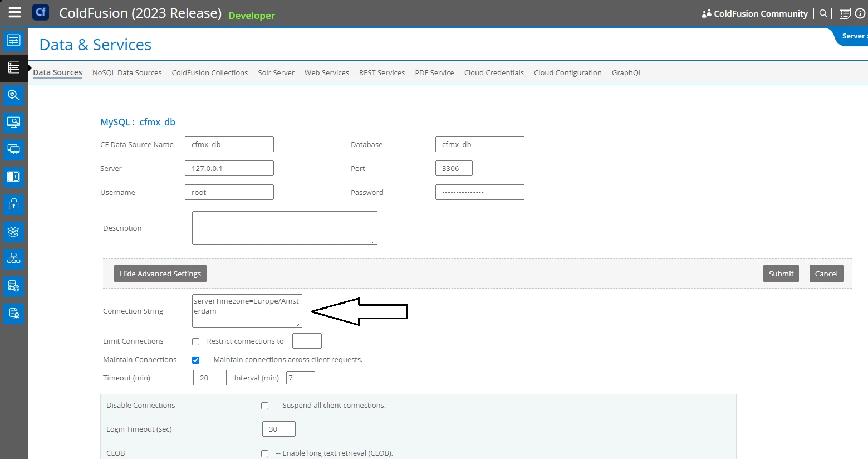The height and width of the screenshot is (459, 868).
Task: Open REST Services tab
Action: pyautogui.click(x=382, y=72)
